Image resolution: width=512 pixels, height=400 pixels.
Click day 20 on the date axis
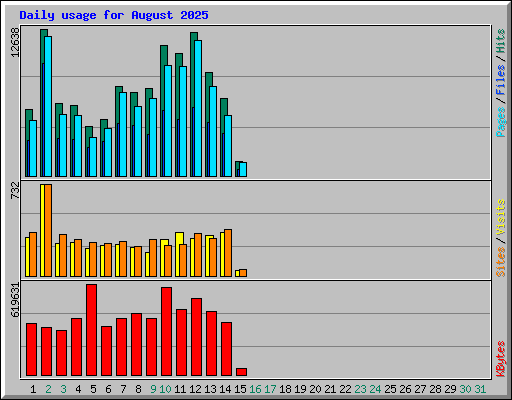[x=315, y=389]
